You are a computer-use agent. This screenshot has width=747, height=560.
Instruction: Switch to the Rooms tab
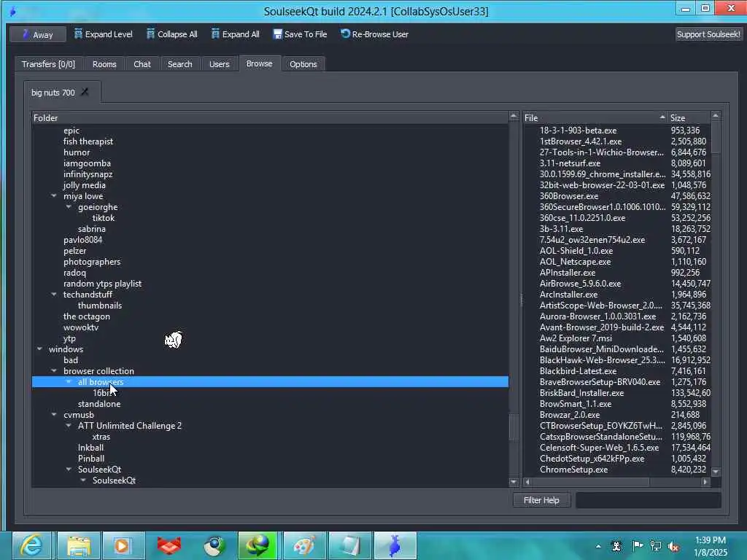click(x=104, y=64)
